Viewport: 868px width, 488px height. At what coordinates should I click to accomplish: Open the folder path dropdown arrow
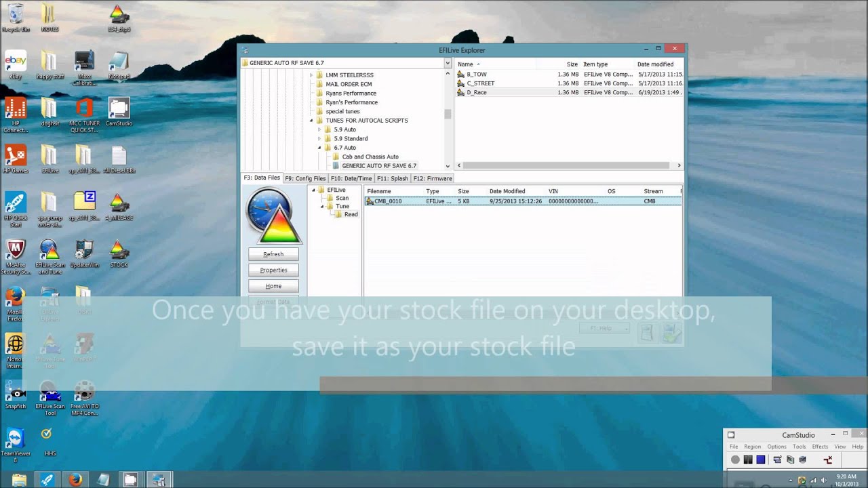448,63
